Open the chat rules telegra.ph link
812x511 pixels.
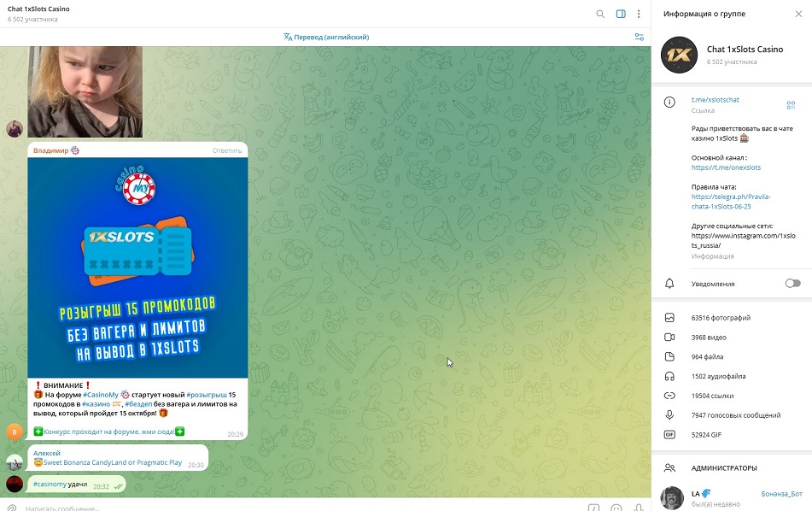pos(731,202)
